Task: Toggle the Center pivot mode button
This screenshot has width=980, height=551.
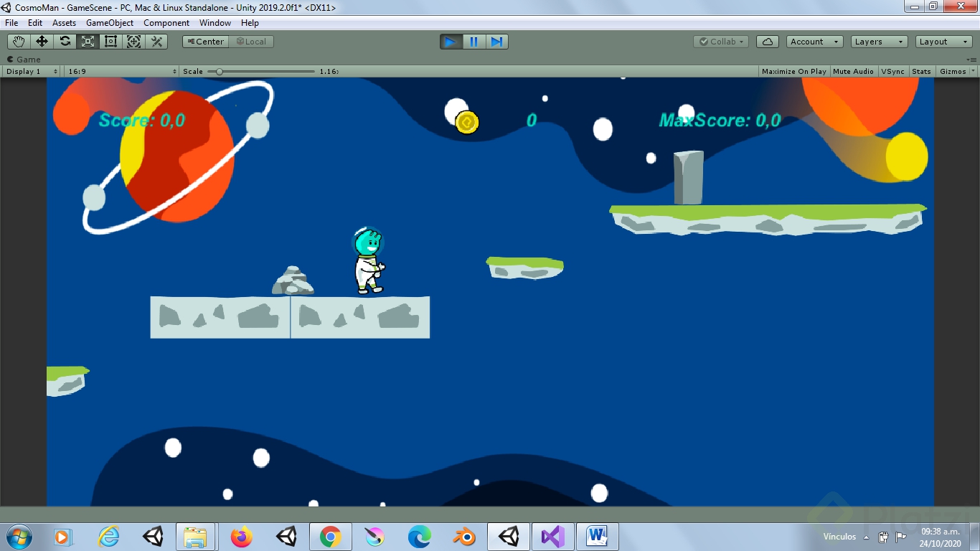Action: click(x=205, y=42)
